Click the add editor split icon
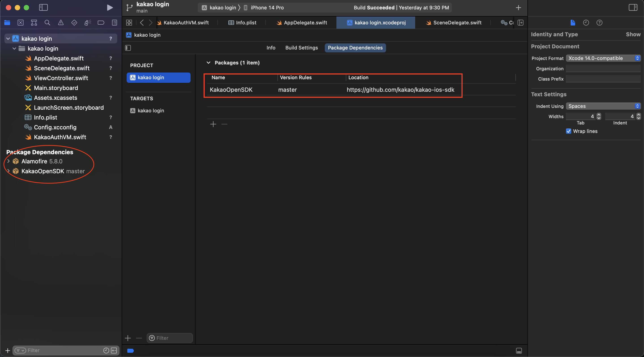Screen dimensions: 644x357 click(521, 23)
